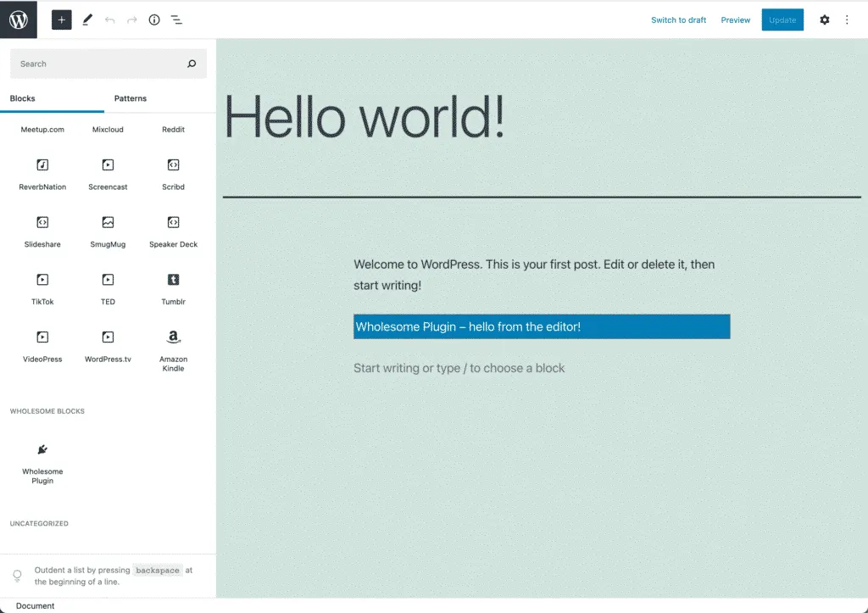
Task: Insert the Scribd embed block
Action: (173, 174)
